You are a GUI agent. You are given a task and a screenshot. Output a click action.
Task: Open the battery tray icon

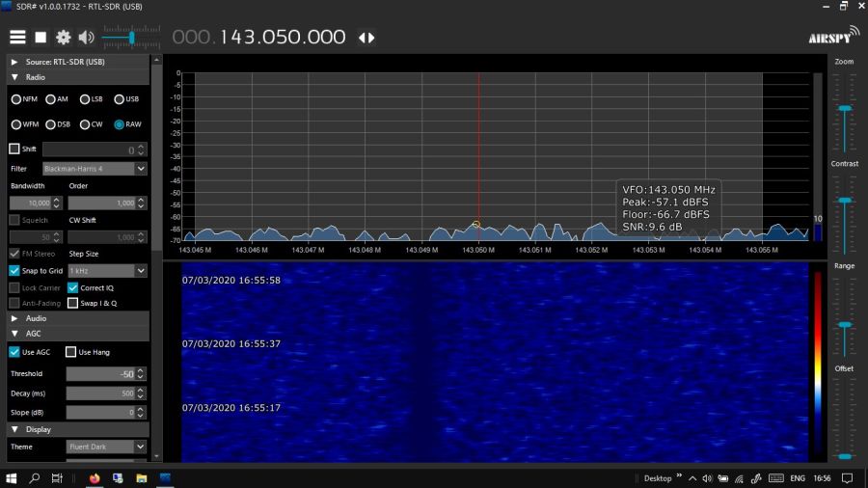(x=723, y=478)
